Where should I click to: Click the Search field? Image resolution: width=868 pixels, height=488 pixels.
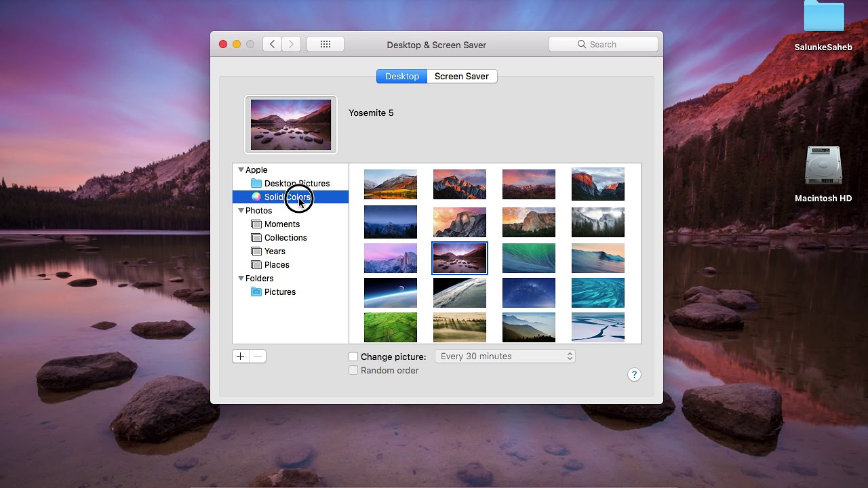604,44
